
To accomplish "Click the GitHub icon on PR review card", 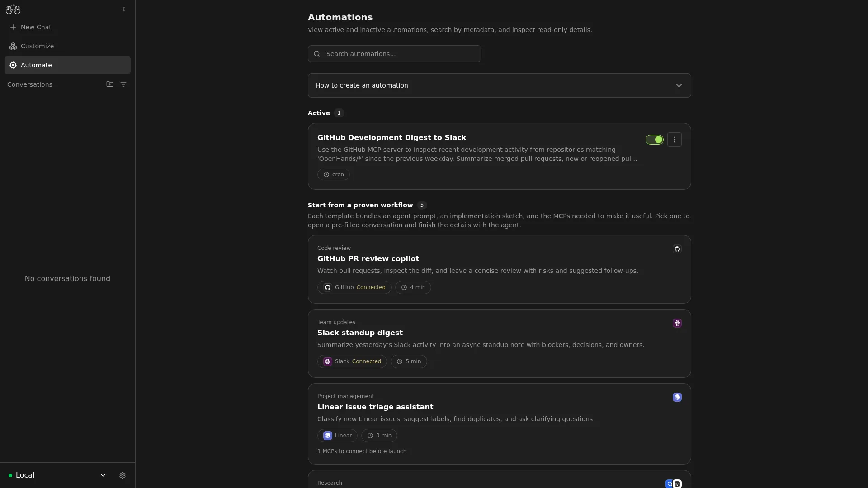I will coord(677,249).
